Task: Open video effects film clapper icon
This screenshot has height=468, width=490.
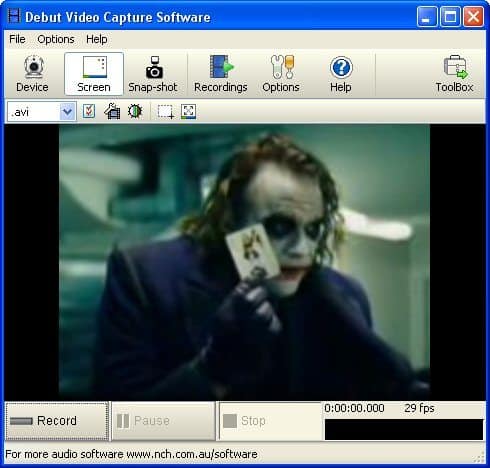Action: (x=112, y=112)
